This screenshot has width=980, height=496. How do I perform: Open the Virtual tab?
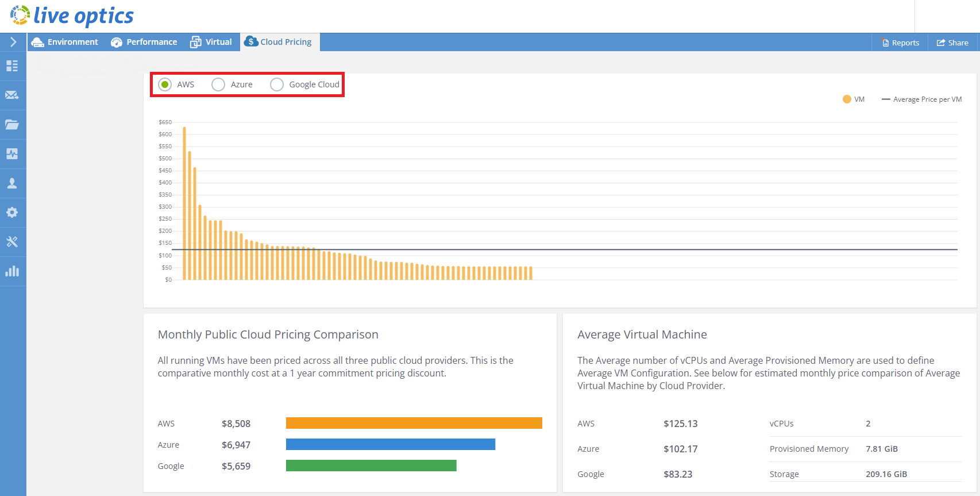pos(211,42)
